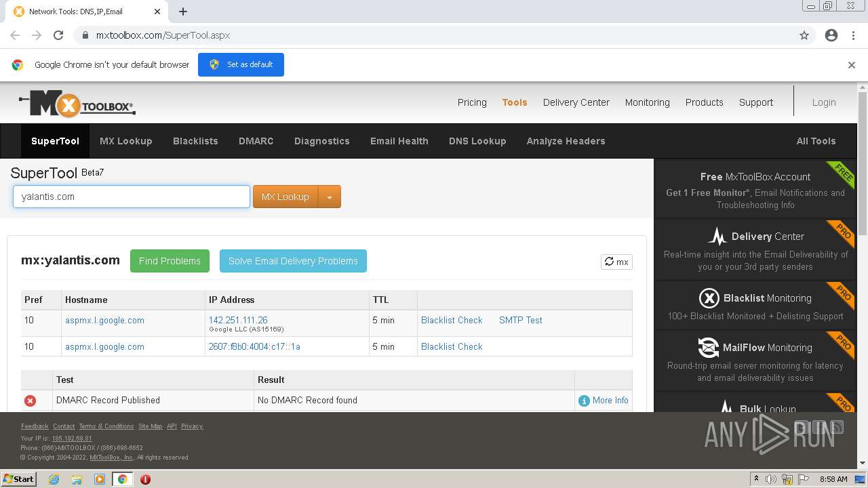The height and width of the screenshot is (488, 868).
Task: Open the File Explorer taskbar icon
Action: point(77,479)
